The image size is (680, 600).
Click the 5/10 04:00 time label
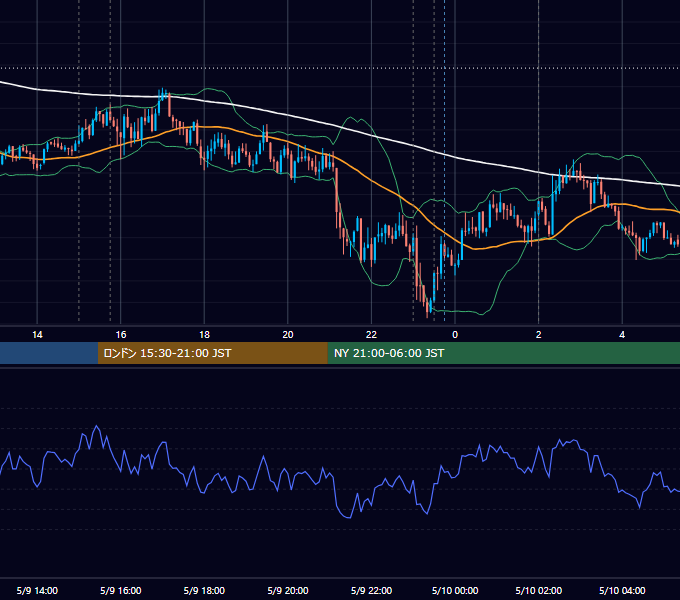(x=622, y=590)
